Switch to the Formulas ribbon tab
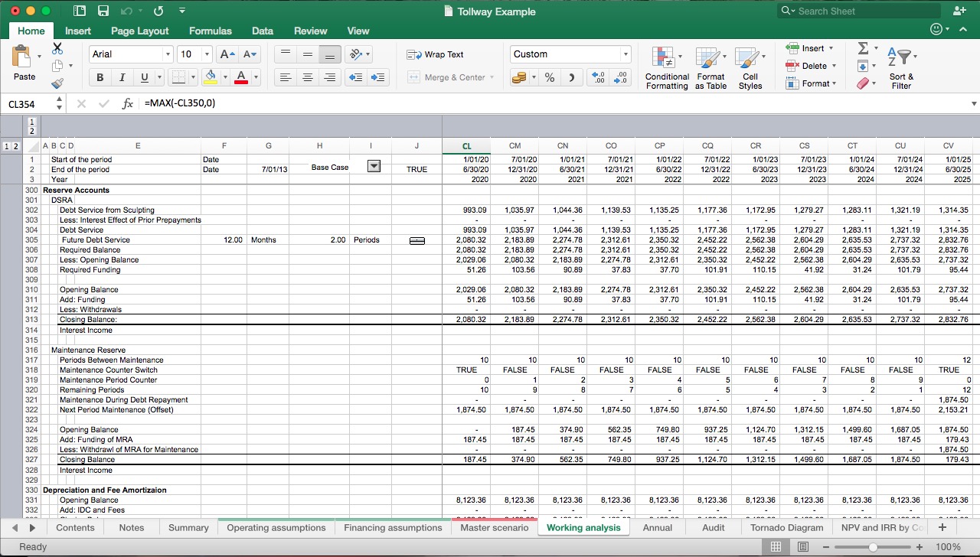 210,31
